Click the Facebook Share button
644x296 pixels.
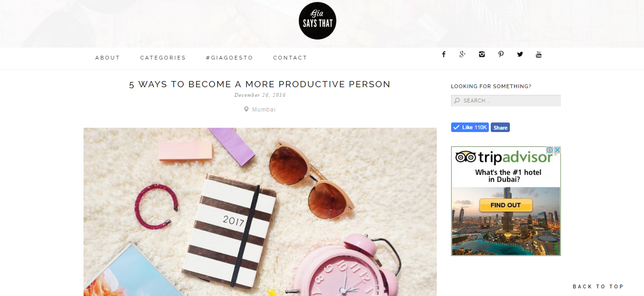[x=500, y=127]
